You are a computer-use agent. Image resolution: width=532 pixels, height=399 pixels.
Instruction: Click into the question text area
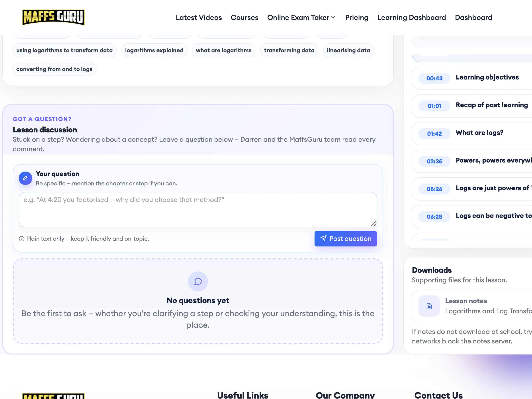pos(198,209)
